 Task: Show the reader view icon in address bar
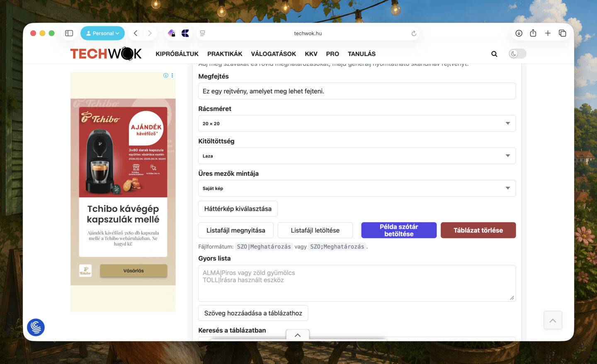coord(202,33)
